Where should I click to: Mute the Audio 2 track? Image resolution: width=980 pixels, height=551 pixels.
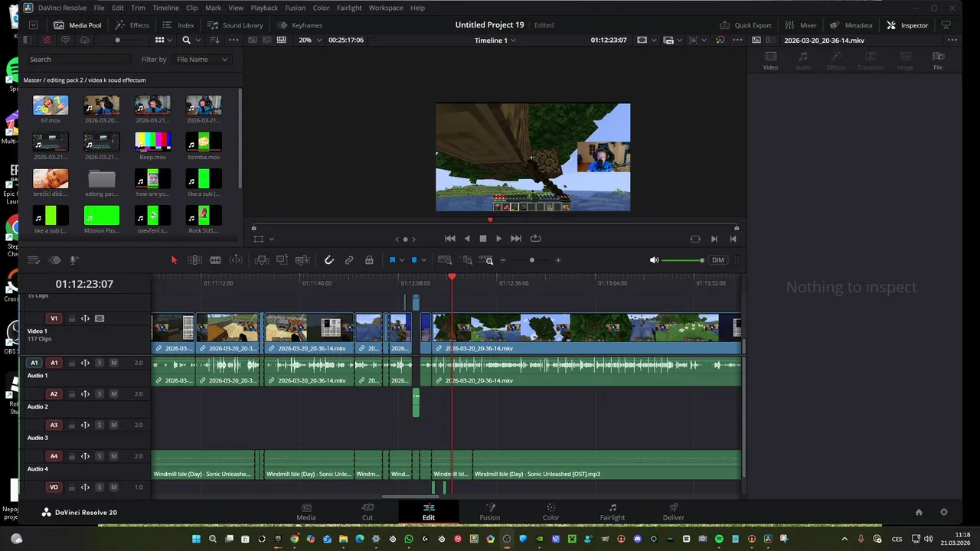tap(113, 394)
